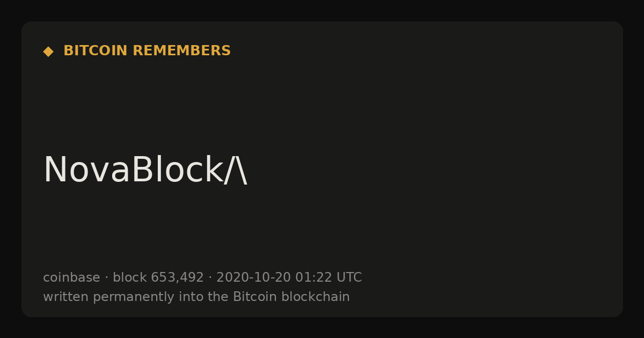The height and width of the screenshot is (338, 644).
Task: Click the number 653,492
Action: pos(177,278)
